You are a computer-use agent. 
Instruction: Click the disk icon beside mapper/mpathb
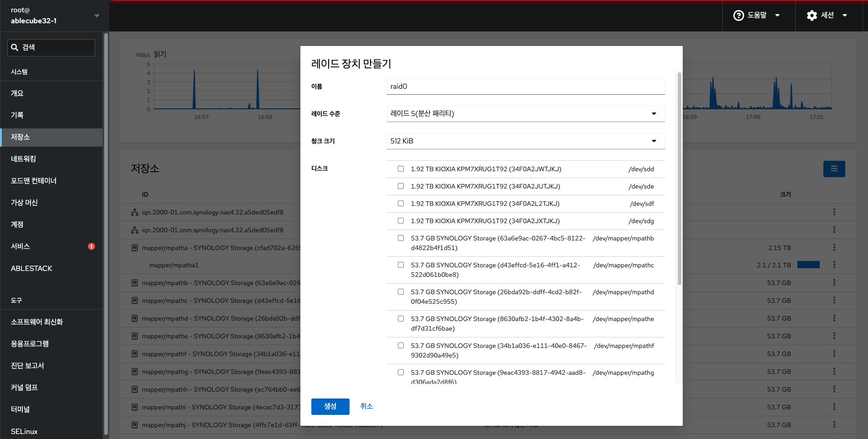(x=135, y=283)
